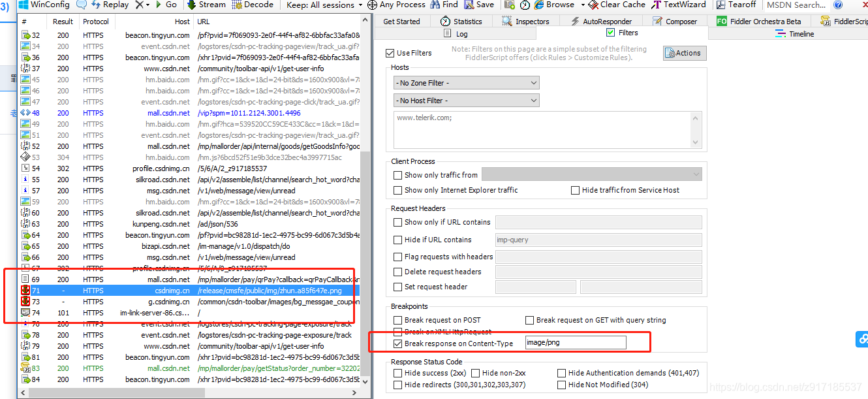Click the screenshot camera icon
This screenshot has height=399, width=868.
point(508,5)
